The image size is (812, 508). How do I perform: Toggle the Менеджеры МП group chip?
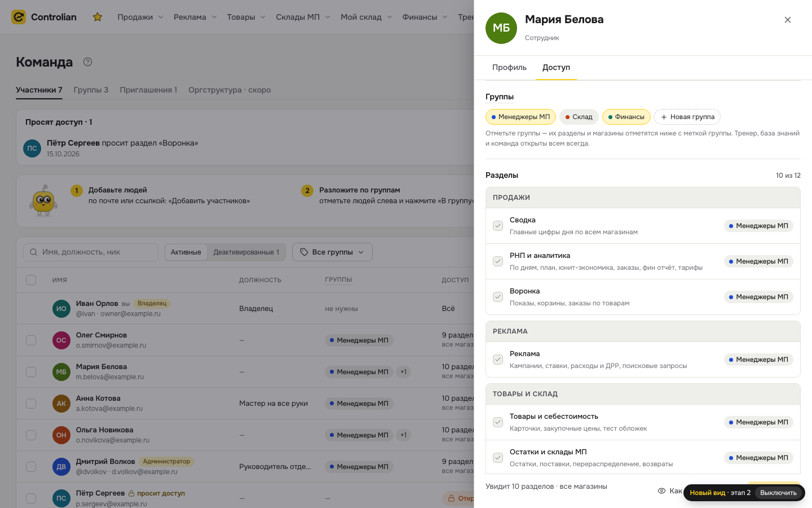point(520,117)
